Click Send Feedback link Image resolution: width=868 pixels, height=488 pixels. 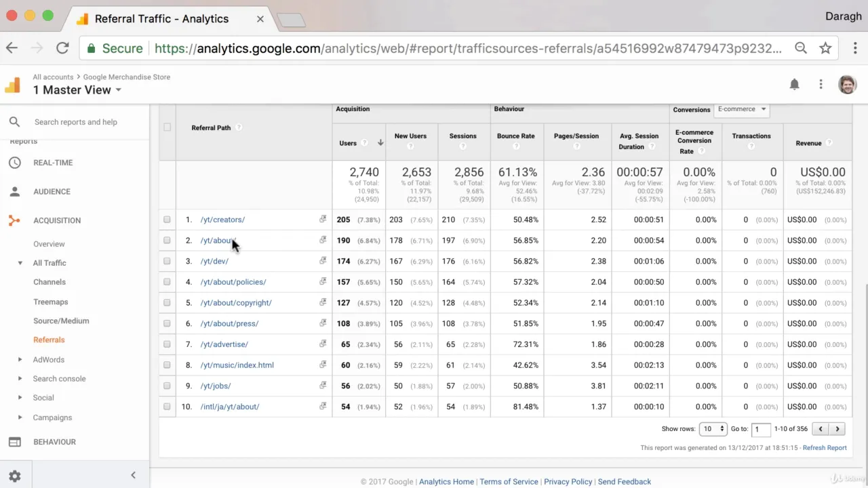(x=625, y=482)
